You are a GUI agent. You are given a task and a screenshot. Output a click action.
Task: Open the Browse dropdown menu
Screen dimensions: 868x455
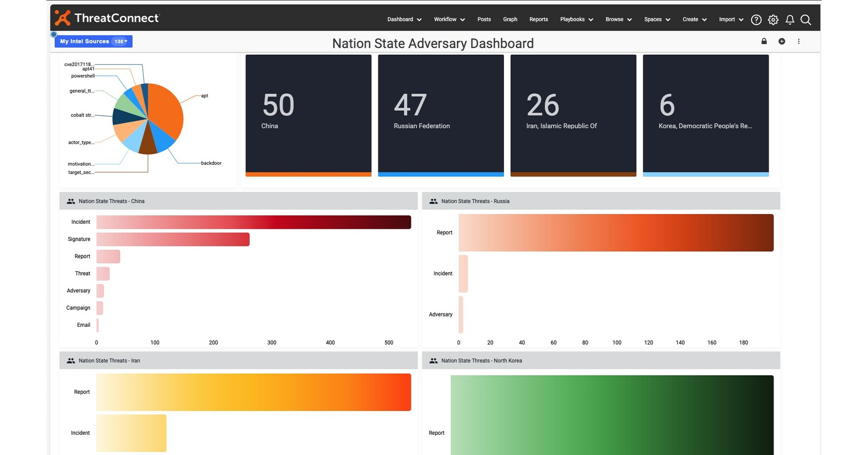pyautogui.click(x=618, y=19)
